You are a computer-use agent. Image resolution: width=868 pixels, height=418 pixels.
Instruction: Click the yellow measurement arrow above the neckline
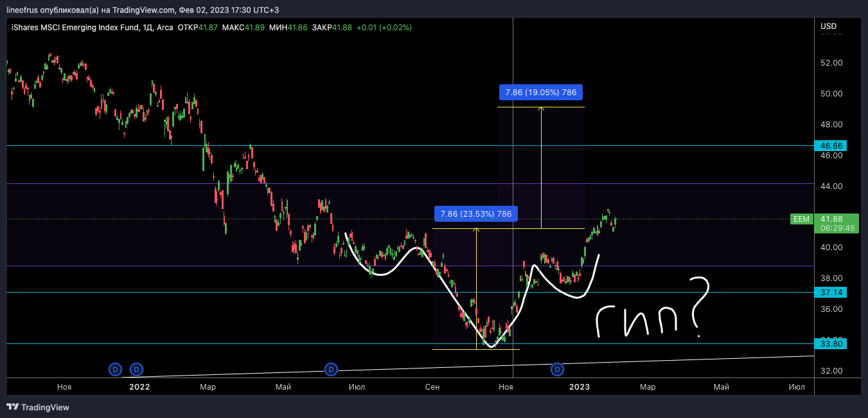pos(541,167)
